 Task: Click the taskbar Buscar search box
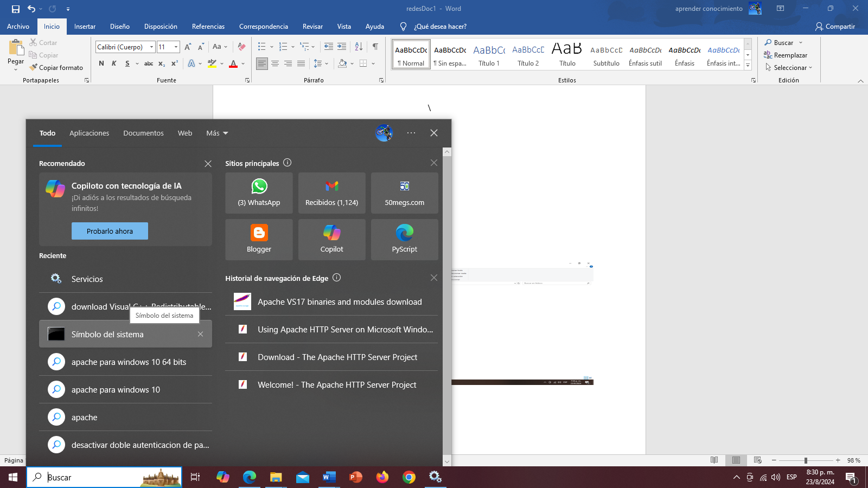pos(104,477)
